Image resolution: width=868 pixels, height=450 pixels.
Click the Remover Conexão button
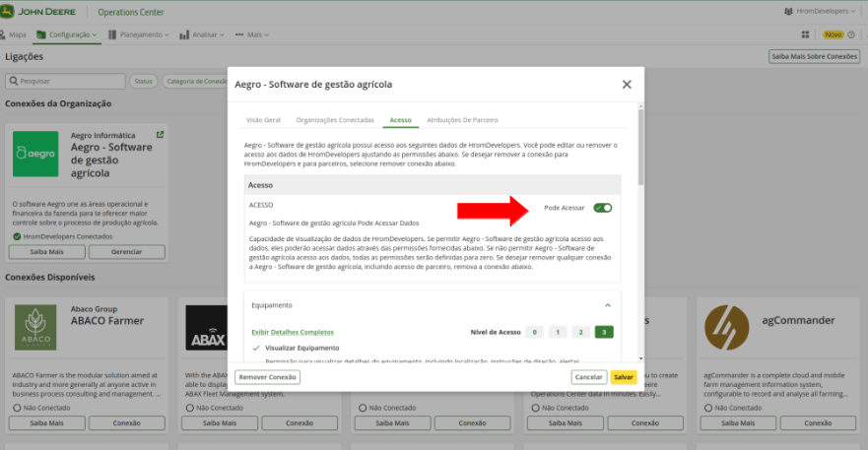coord(268,377)
